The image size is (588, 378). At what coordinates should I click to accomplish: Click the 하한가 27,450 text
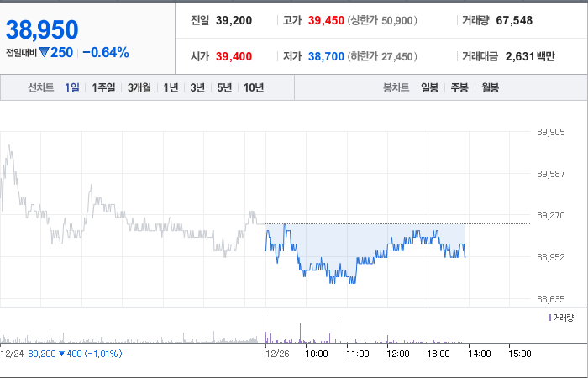tap(381, 56)
